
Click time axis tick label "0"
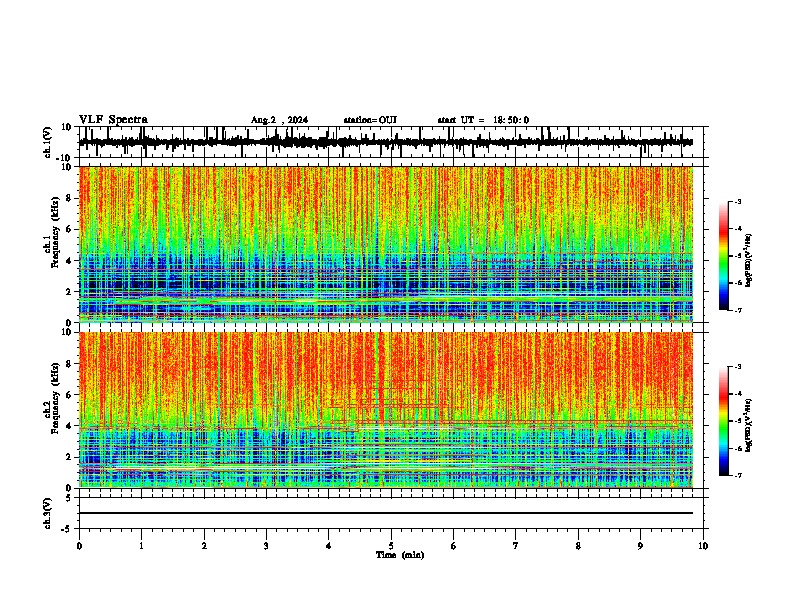pos(79,546)
